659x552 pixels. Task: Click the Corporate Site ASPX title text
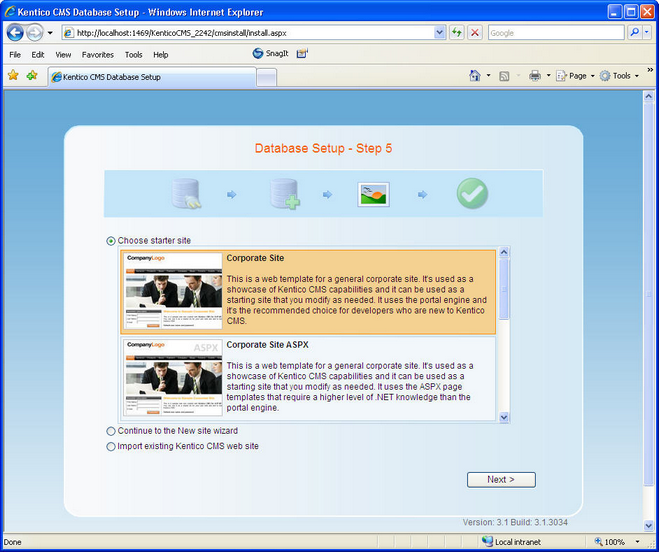coord(268,345)
